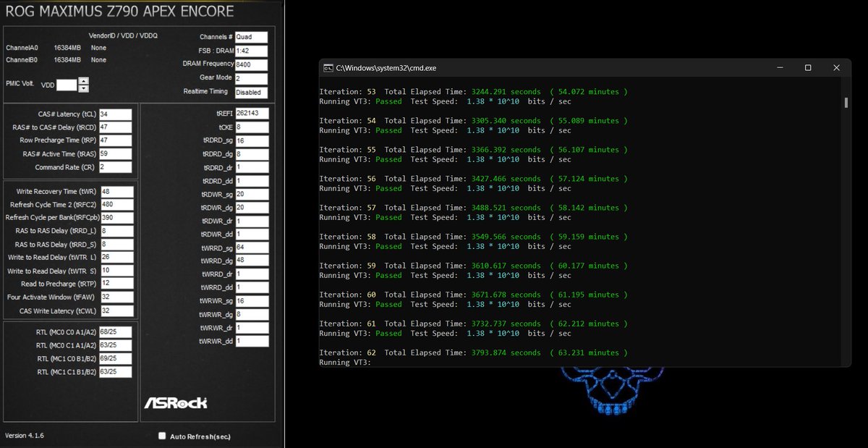Click the ChannelA0 16384MB entry
Screen dimensions: 868x448
point(56,48)
